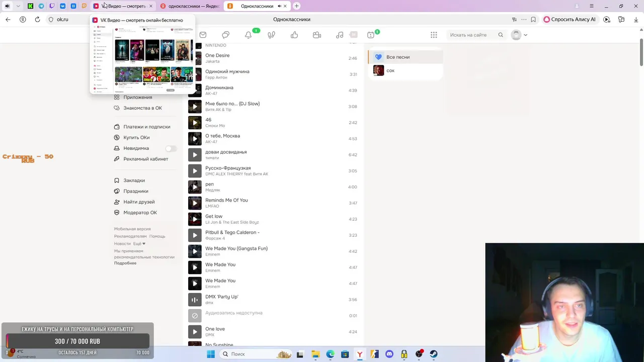Open the Windows Start menu
Screen dimensions: 644x362
211,354
